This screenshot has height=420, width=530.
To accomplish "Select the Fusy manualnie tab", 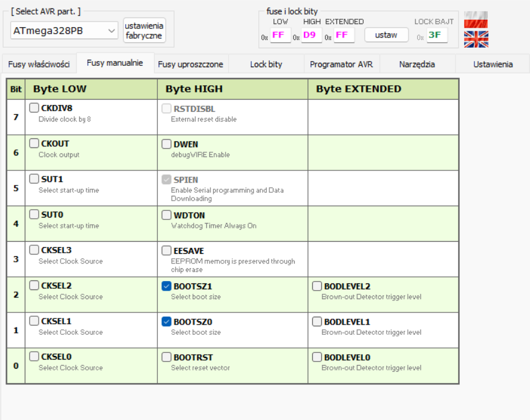I will click(115, 63).
